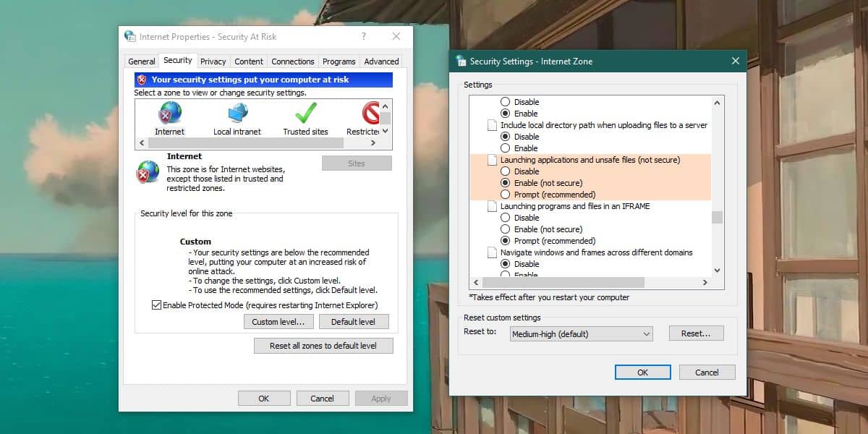
Task: Click the Internet Properties title bar icon
Action: coord(130,36)
